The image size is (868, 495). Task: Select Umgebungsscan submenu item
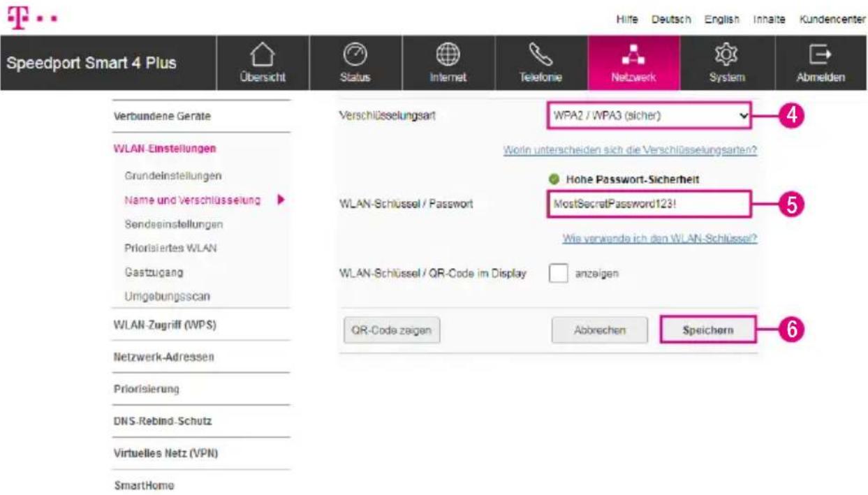point(167,297)
